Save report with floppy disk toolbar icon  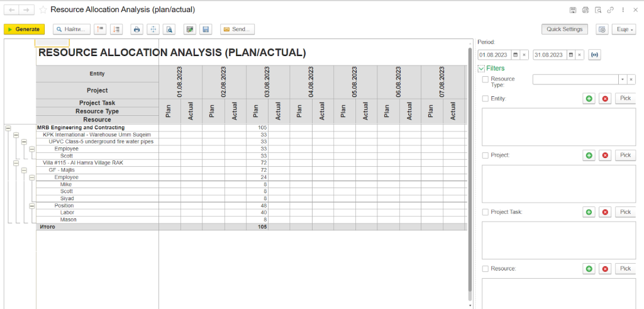pyautogui.click(x=206, y=29)
